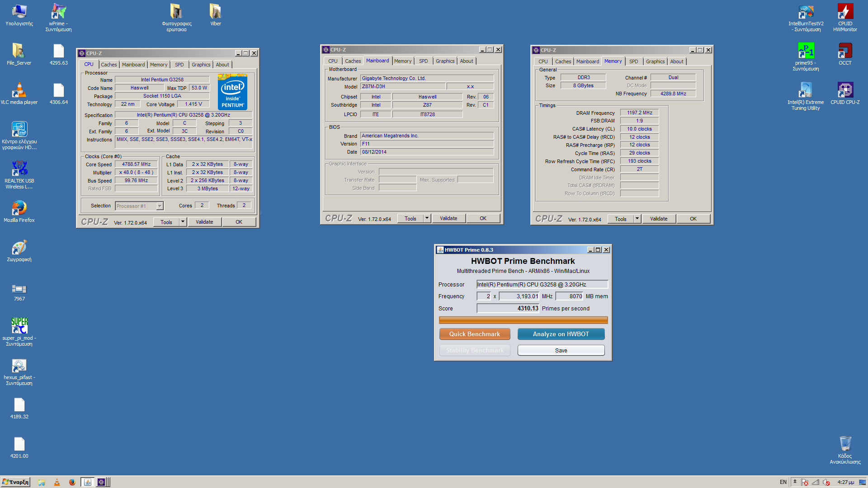Open Intel graphics control center icon

pos(19,136)
